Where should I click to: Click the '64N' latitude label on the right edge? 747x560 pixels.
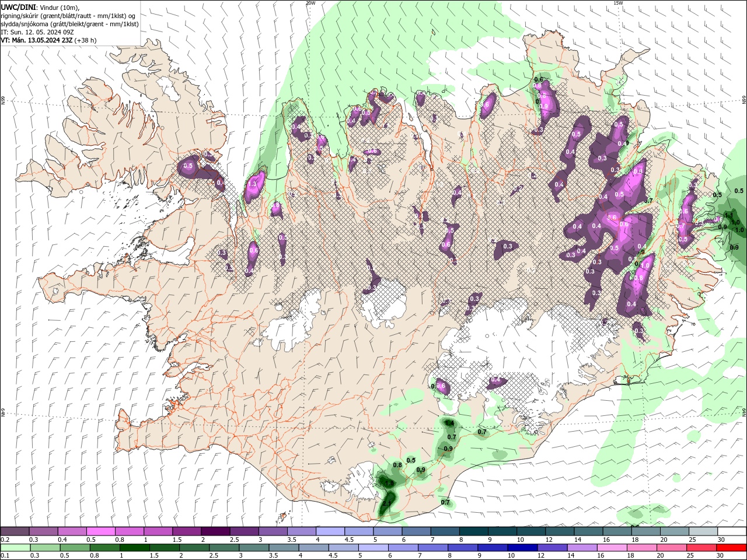[x=744, y=411]
